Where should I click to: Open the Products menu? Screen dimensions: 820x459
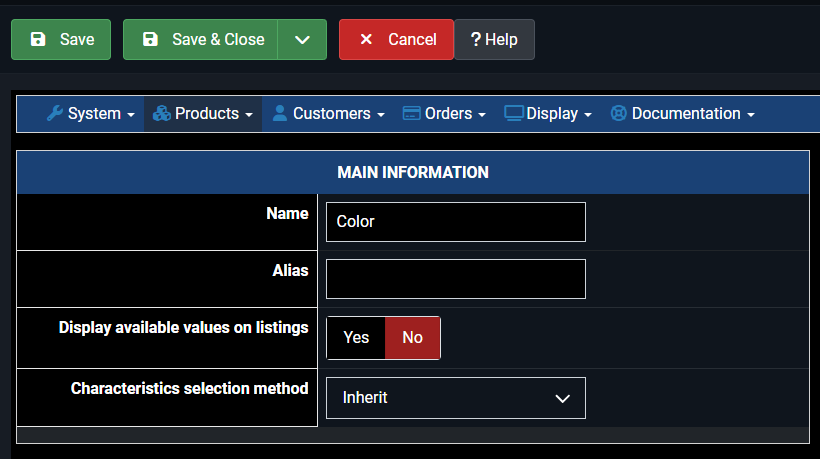tap(206, 114)
